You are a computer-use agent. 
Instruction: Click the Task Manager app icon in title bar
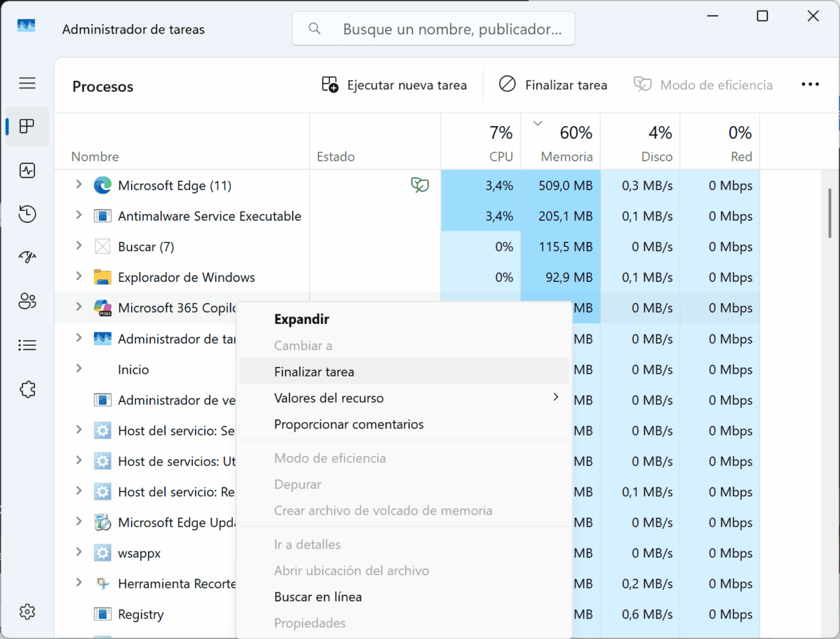pyautogui.click(x=26, y=26)
